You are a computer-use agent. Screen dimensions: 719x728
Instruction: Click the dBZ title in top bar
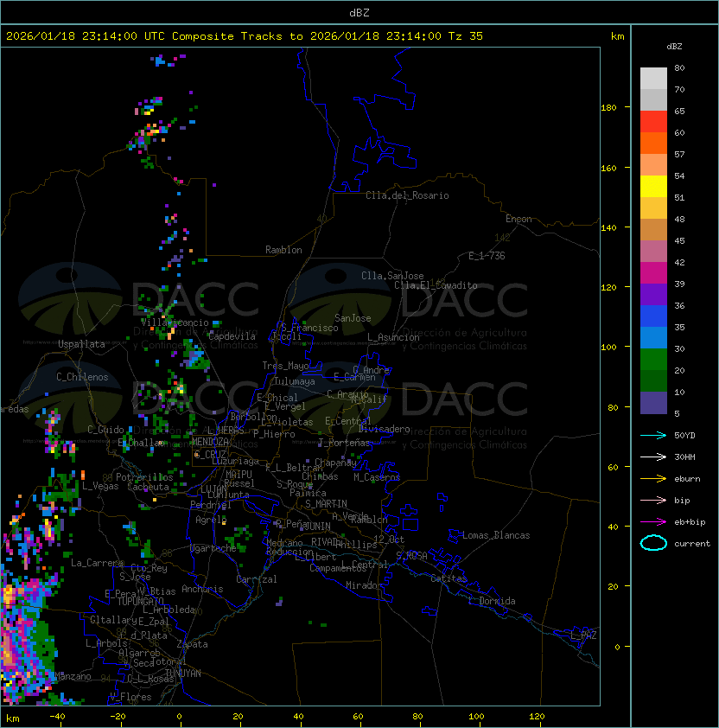click(359, 12)
